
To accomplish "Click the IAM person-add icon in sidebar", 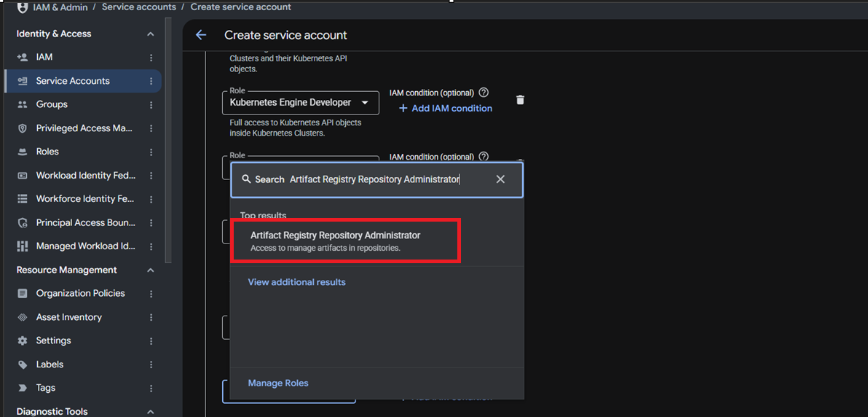I will click(x=23, y=57).
